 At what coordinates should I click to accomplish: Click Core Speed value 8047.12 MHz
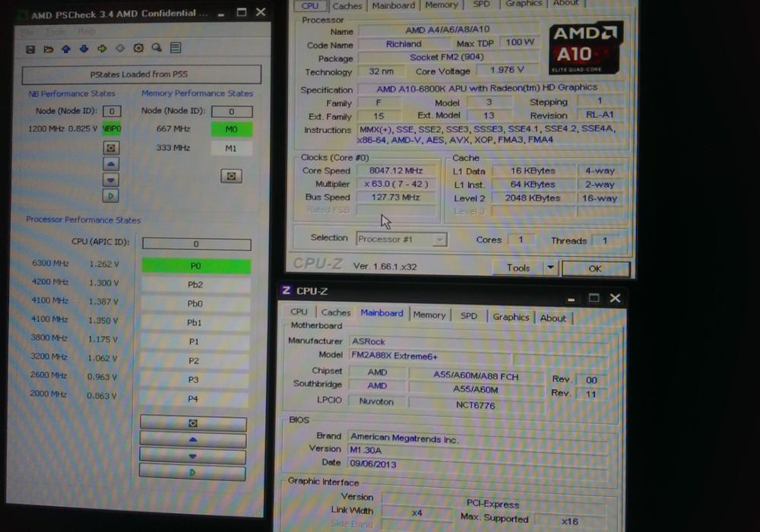coord(396,170)
